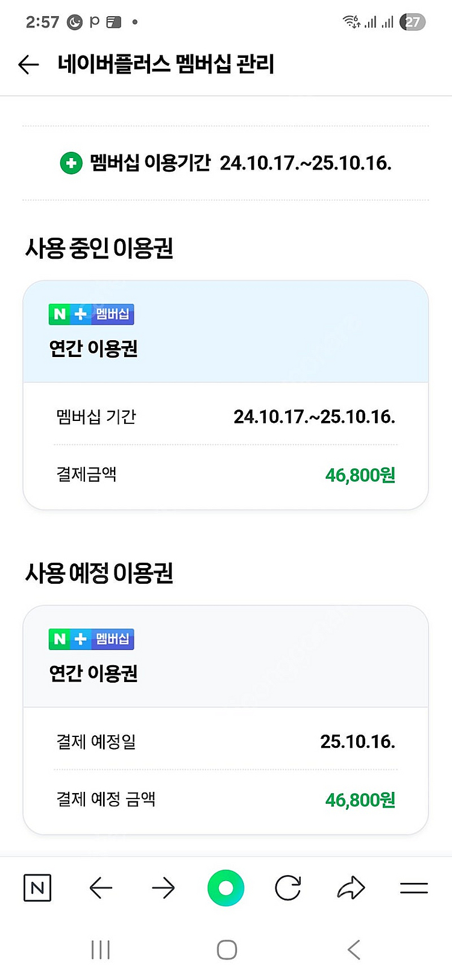Tap Android recent apps button

100,950
